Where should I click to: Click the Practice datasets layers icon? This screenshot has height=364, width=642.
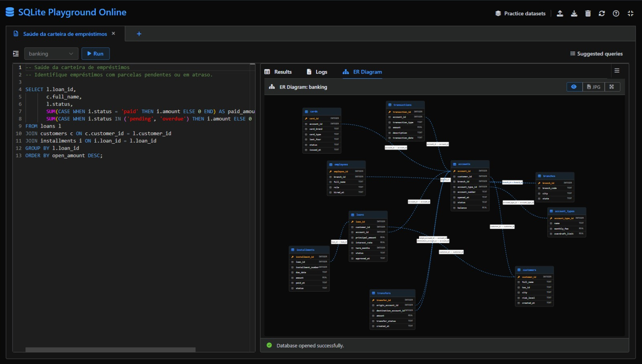click(498, 13)
